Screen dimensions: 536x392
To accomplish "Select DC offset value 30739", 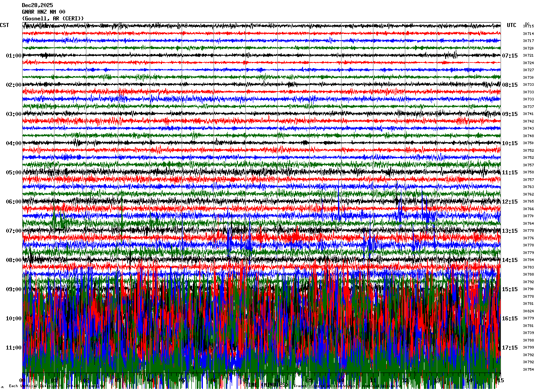I will [528, 333].
